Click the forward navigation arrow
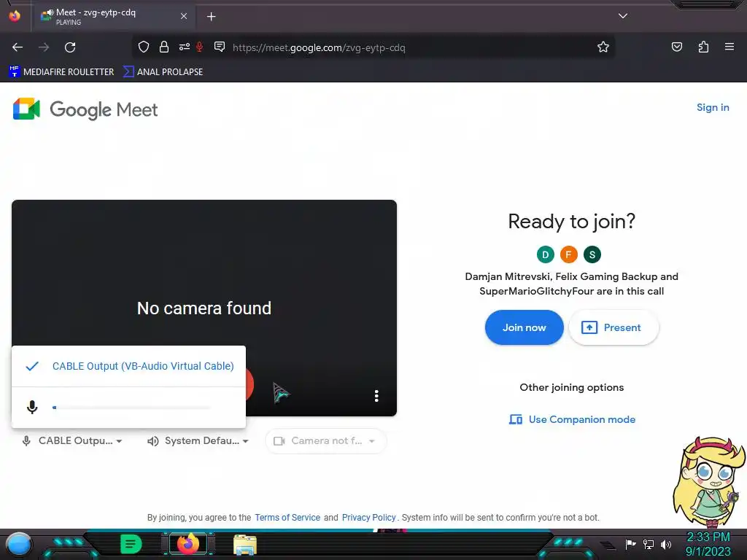The width and height of the screenshot is (747, 560). click(44, 47)
